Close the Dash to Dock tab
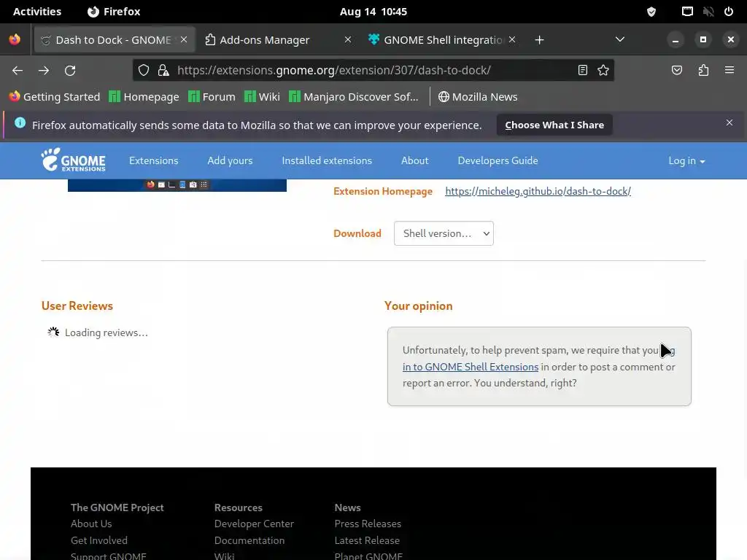 click(184, 39)
